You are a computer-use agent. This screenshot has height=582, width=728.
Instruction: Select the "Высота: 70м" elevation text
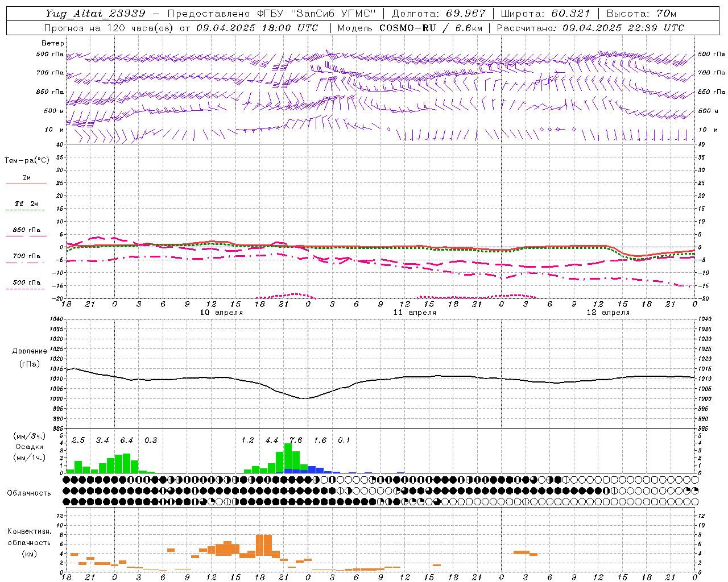click(x=642, y=14)
